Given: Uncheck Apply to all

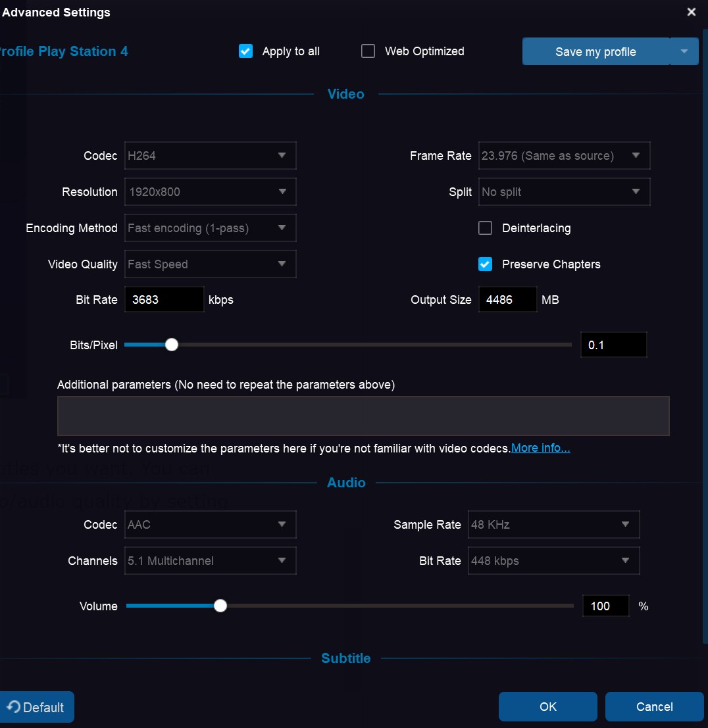Looking at the screenshot, I should [245, 51].
